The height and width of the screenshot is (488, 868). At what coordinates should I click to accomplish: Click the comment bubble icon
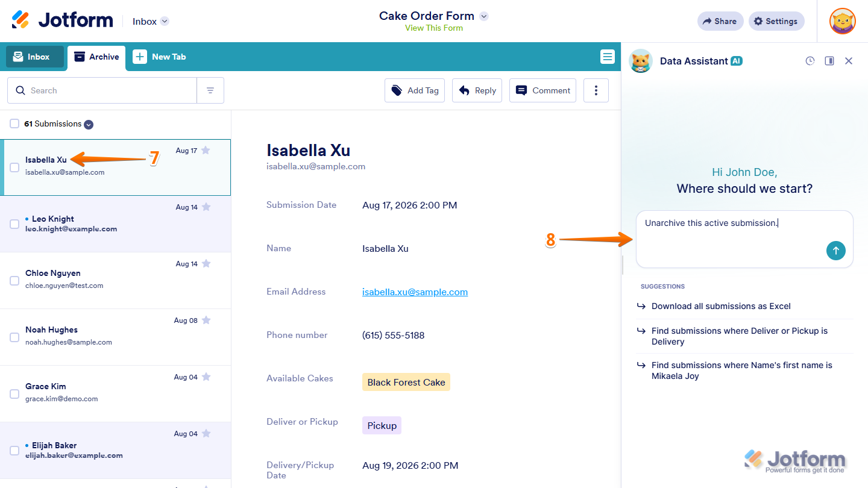click(x=521, y=90)
